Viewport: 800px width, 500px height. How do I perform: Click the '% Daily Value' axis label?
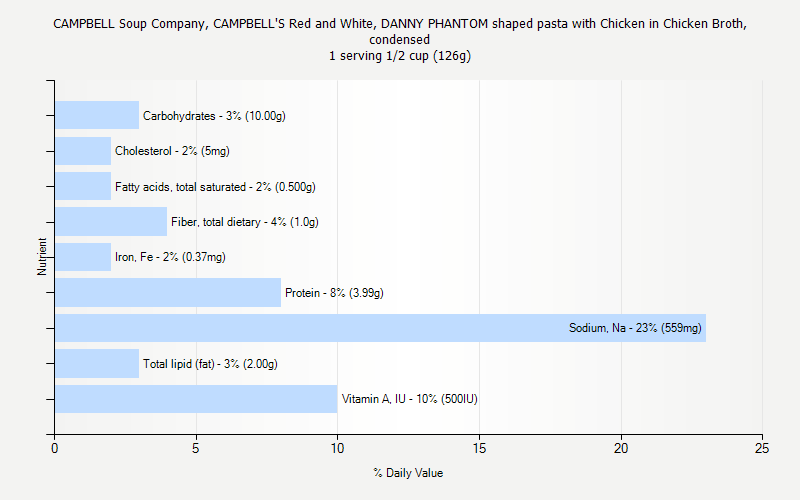click(x=408, y=473)
